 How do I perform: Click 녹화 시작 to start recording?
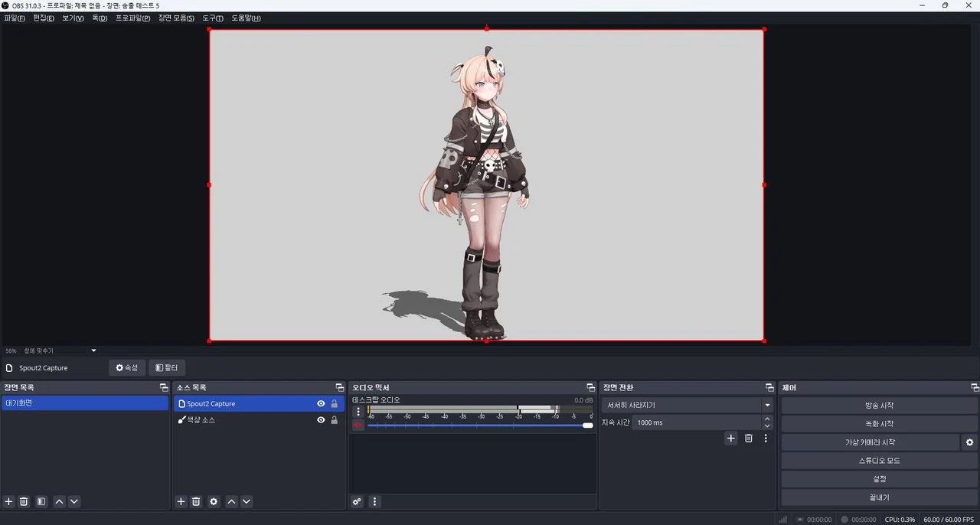879,424
